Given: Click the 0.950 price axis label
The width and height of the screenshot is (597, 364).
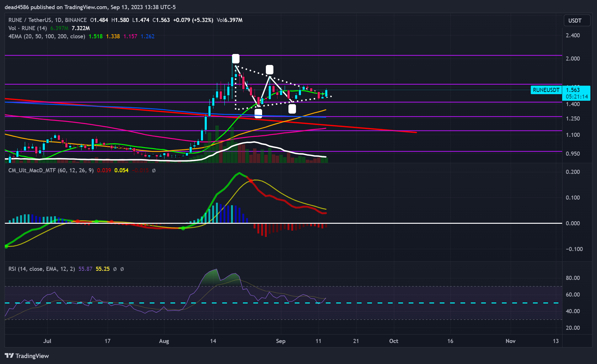Looking at the screenshot, I should (x=573, y=154).
